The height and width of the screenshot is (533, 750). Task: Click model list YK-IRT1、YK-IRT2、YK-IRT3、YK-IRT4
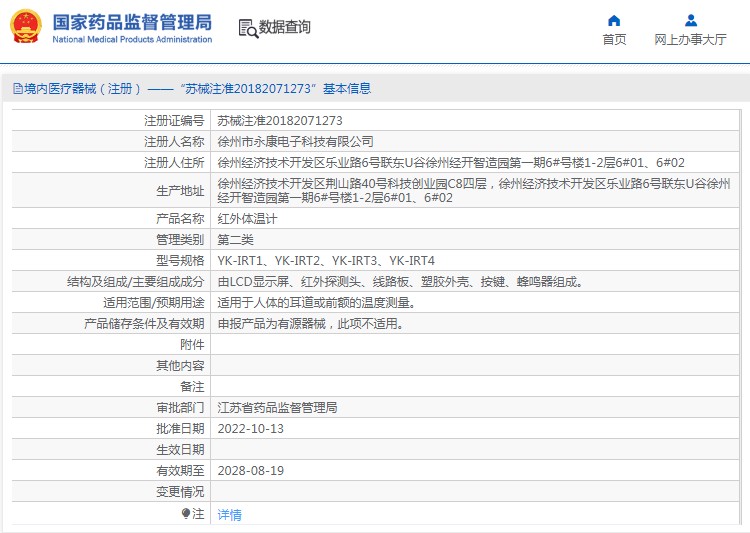point(326,261)
